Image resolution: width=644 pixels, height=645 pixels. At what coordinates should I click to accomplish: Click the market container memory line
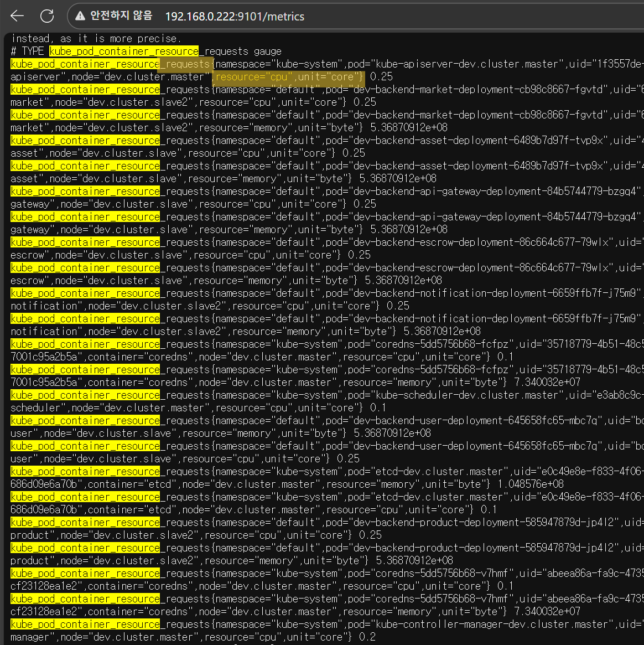pos(229,128)
